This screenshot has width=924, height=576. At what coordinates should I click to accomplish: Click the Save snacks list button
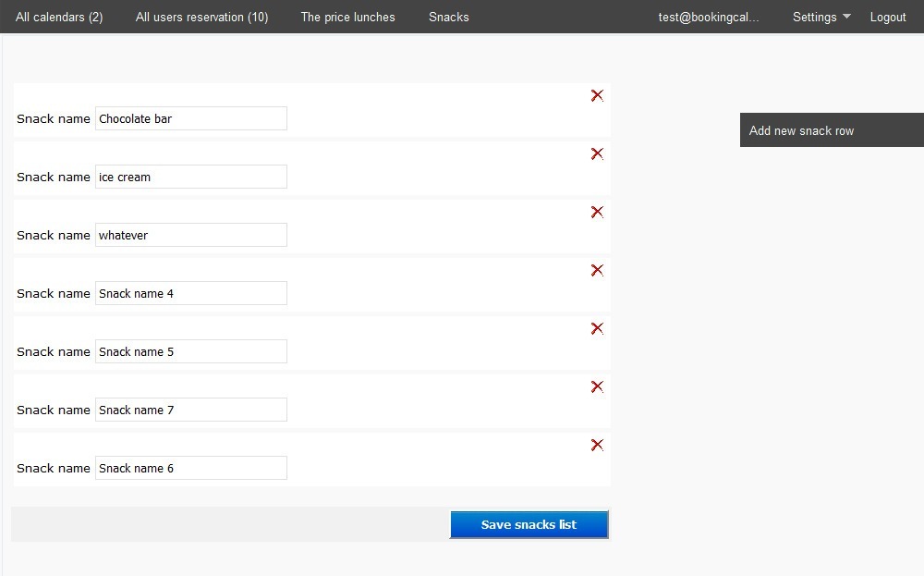(529, 524)
